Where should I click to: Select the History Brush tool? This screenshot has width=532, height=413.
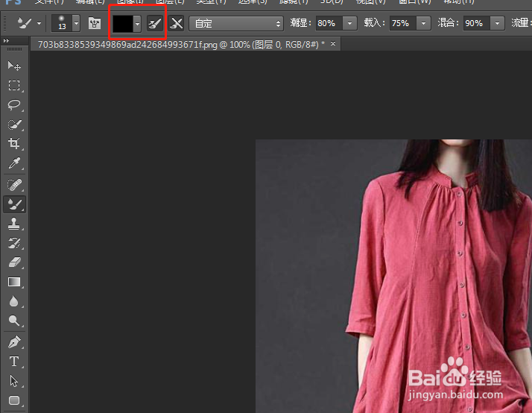[14, 243]
